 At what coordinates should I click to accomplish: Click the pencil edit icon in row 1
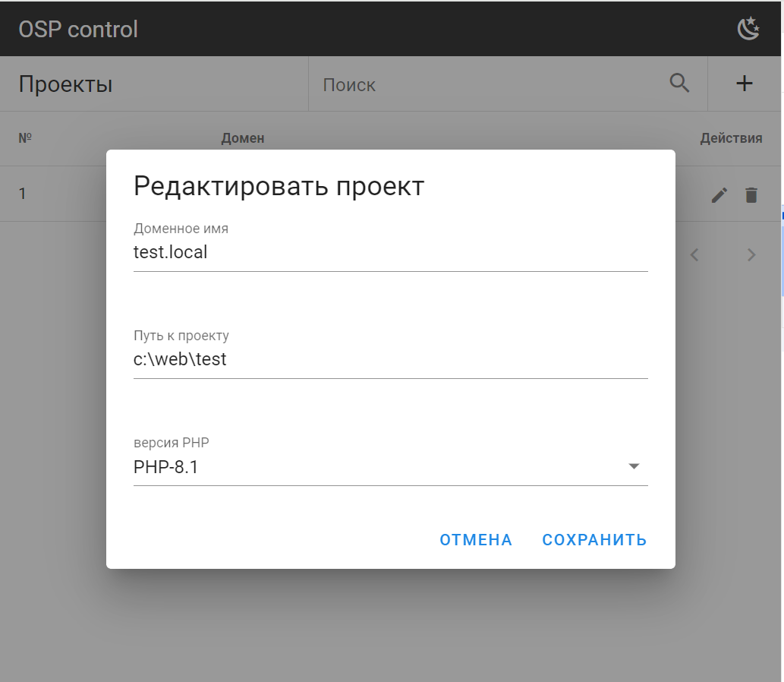pos(719,195)
